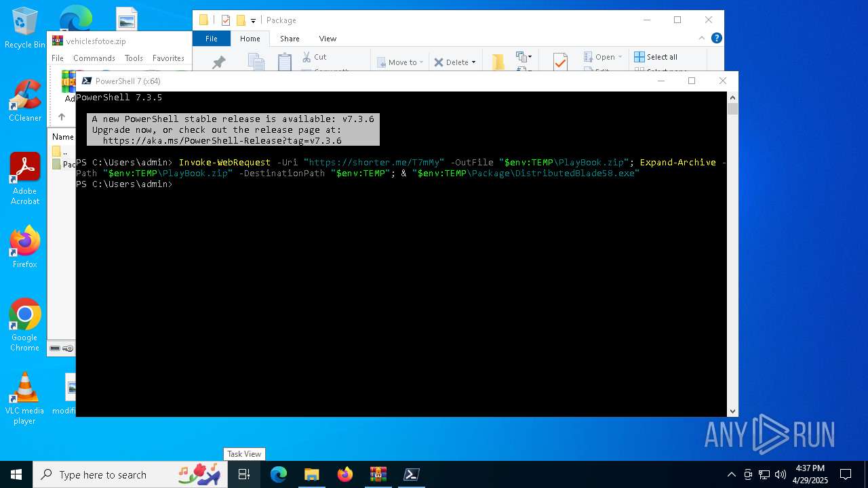Click the Properties checkmark icon in Explorer ribbon
The height and width of the screenshot is (488, 868).
pyautogui.click(x=560, y=62)
